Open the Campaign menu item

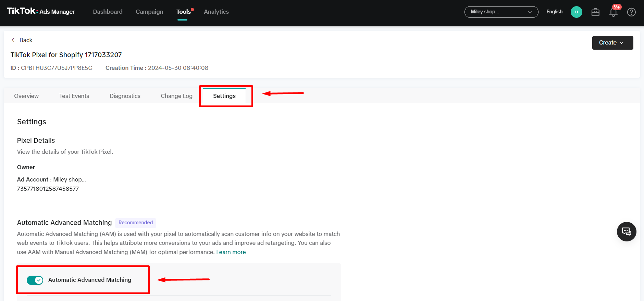click(x=149, y=12)
